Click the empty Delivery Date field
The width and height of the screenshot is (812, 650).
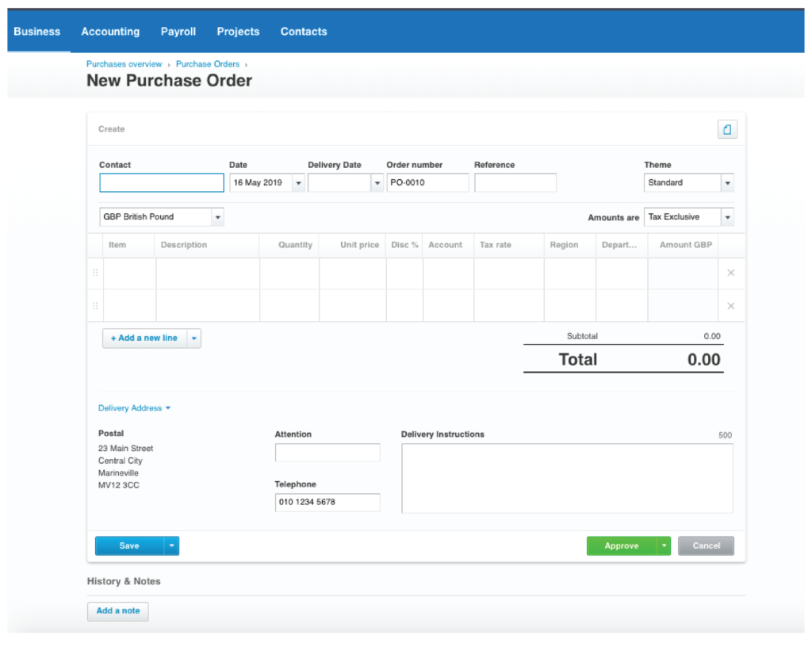[339, 182]
